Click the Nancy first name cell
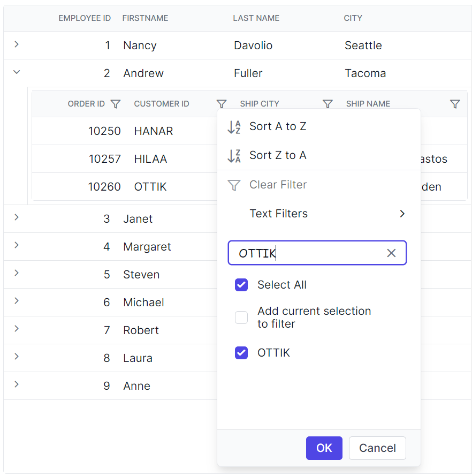This screenshot has width=472, height=476. [140, 46]
